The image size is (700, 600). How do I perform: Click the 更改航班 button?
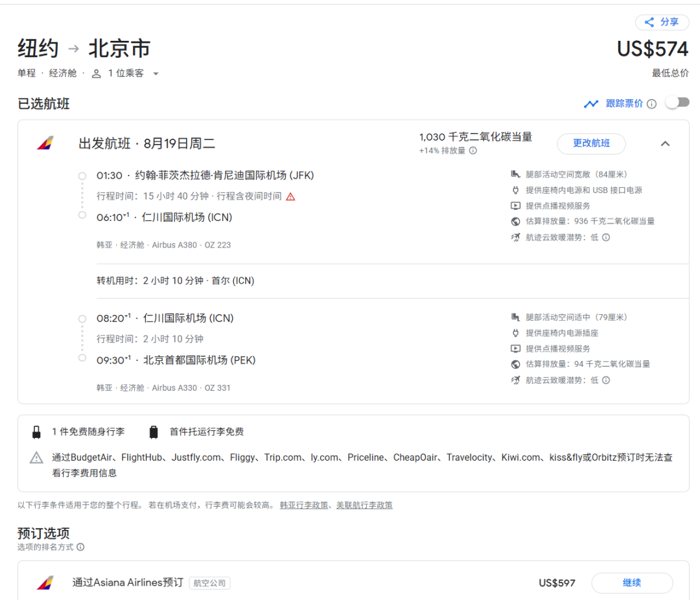(591, 144)
